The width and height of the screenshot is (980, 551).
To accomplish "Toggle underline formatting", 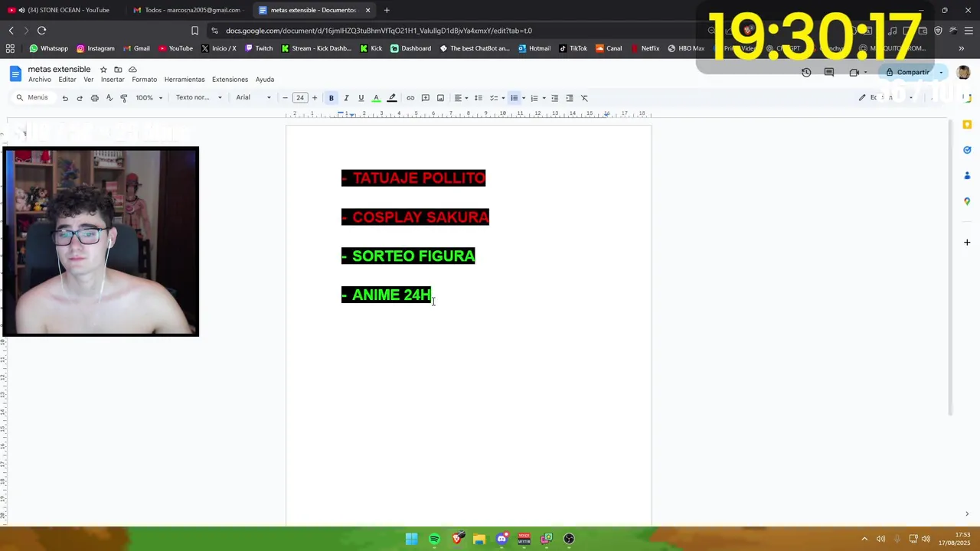I will [x=361, y=98].
